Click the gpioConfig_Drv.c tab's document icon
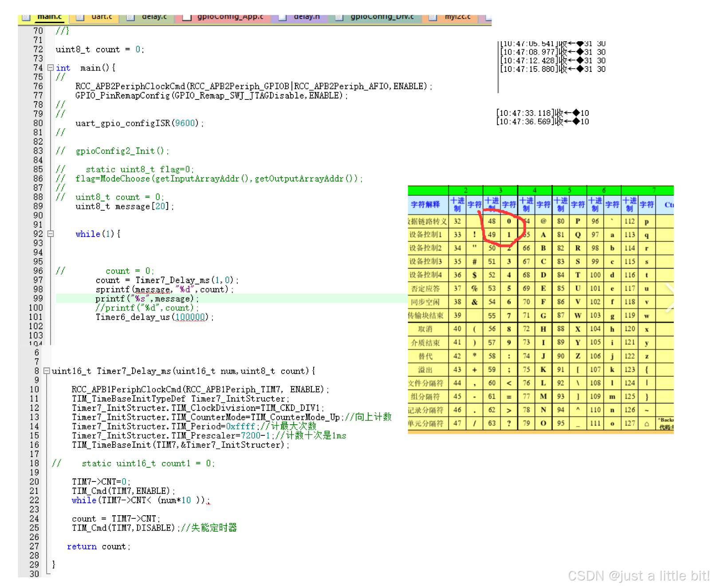712x588 pixels. 340,17
